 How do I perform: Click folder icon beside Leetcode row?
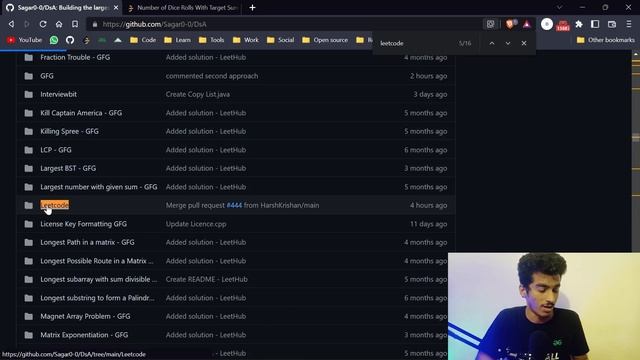click(29, 205)
